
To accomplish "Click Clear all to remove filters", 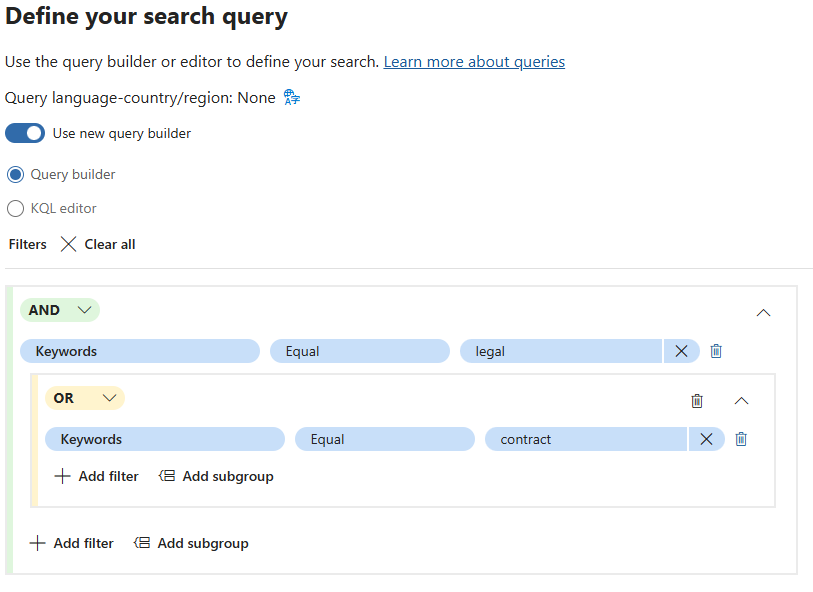I will [97, 243].
